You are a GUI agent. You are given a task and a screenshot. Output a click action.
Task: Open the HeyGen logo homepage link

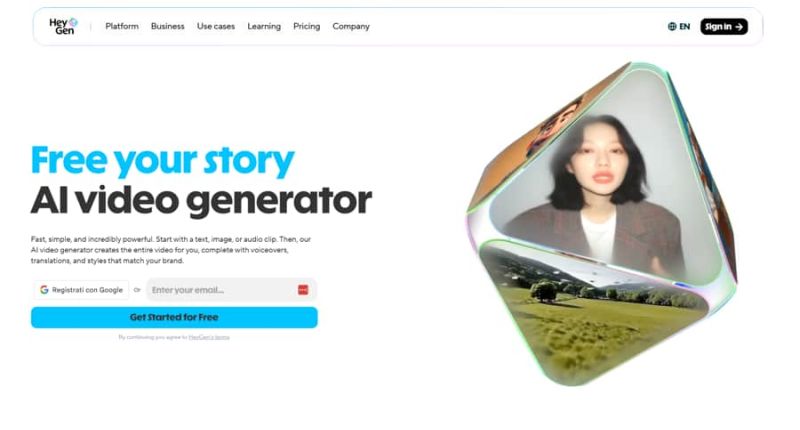point(63,26)
